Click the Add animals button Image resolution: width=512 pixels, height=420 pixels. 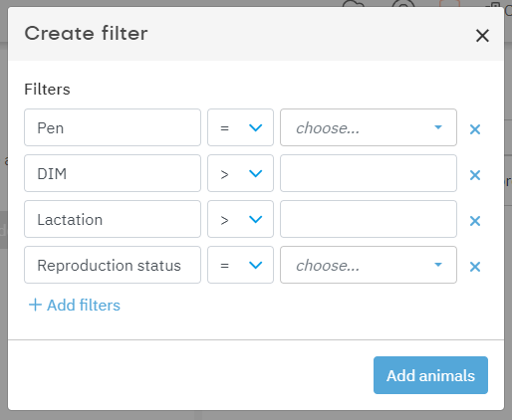(430, 375)
